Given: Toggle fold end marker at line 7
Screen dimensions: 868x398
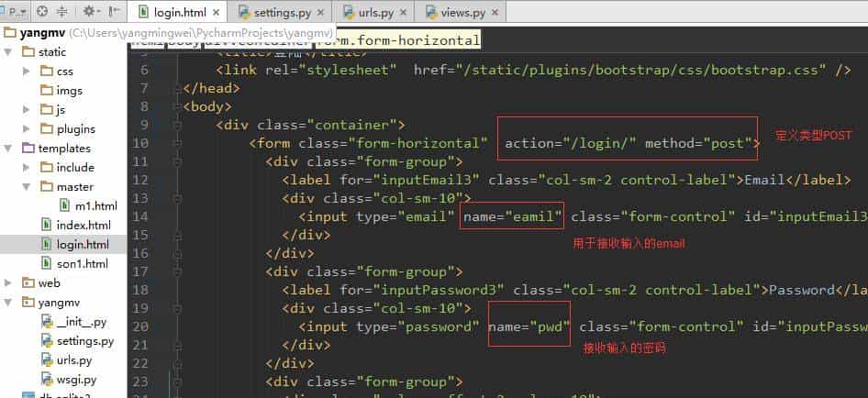Looking at the screenshot, I should tap(177, 89).
